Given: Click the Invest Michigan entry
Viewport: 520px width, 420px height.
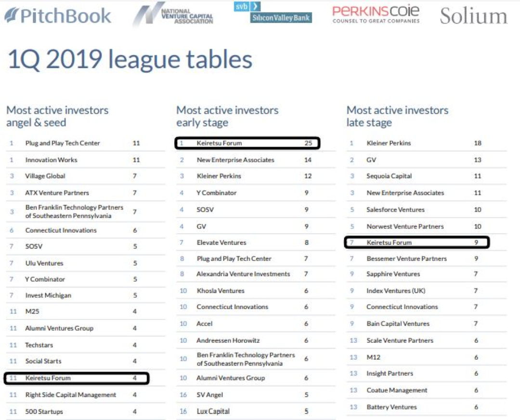Looking at the screenshot, I should pyautogui.click(x=48, y=295).
